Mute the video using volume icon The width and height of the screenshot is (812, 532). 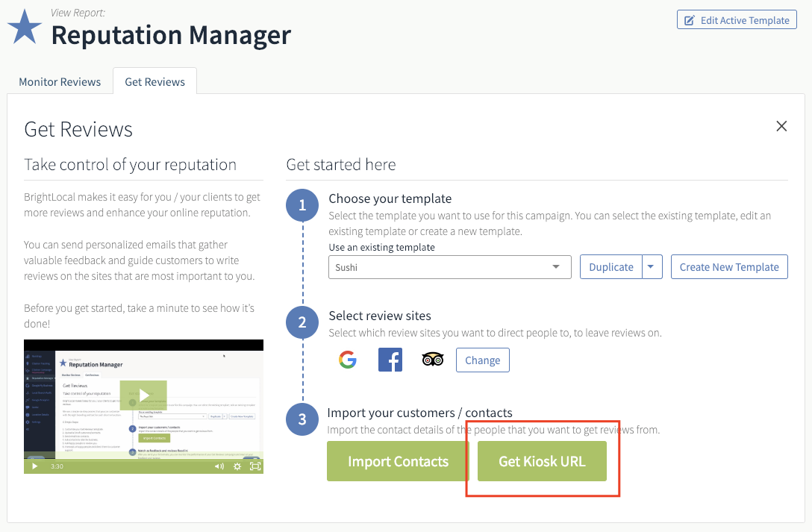[219, 466]
